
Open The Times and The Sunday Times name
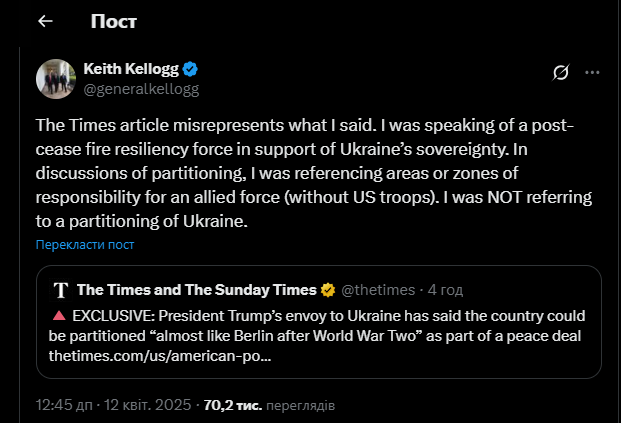[196, 290]
